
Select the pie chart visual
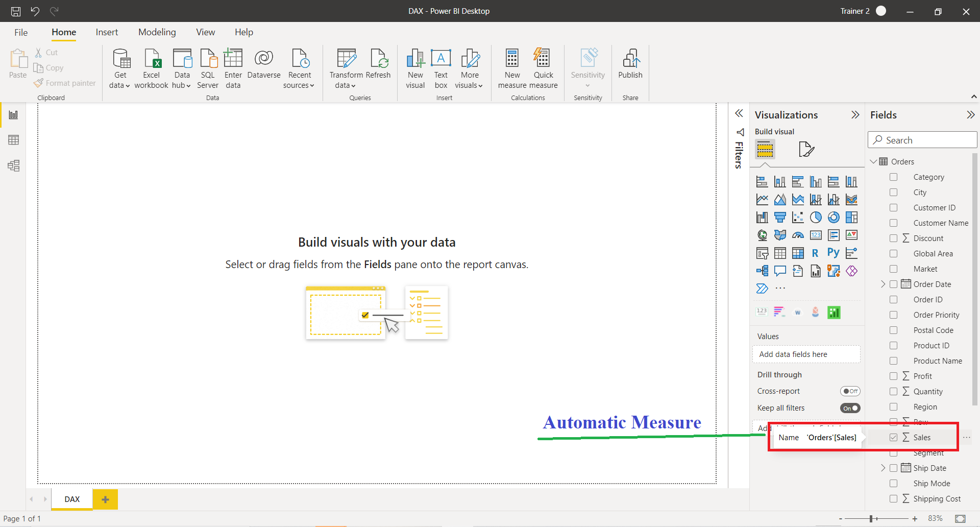(816, 218)
